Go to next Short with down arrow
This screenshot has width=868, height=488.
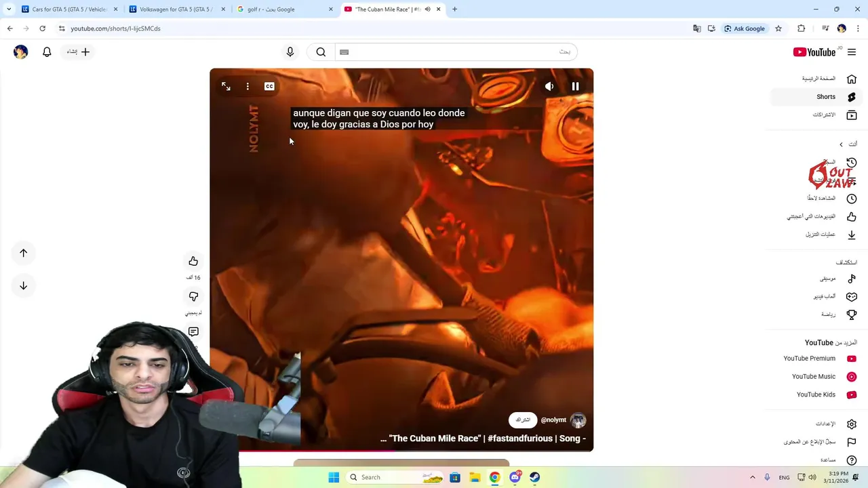click(23, 285)
